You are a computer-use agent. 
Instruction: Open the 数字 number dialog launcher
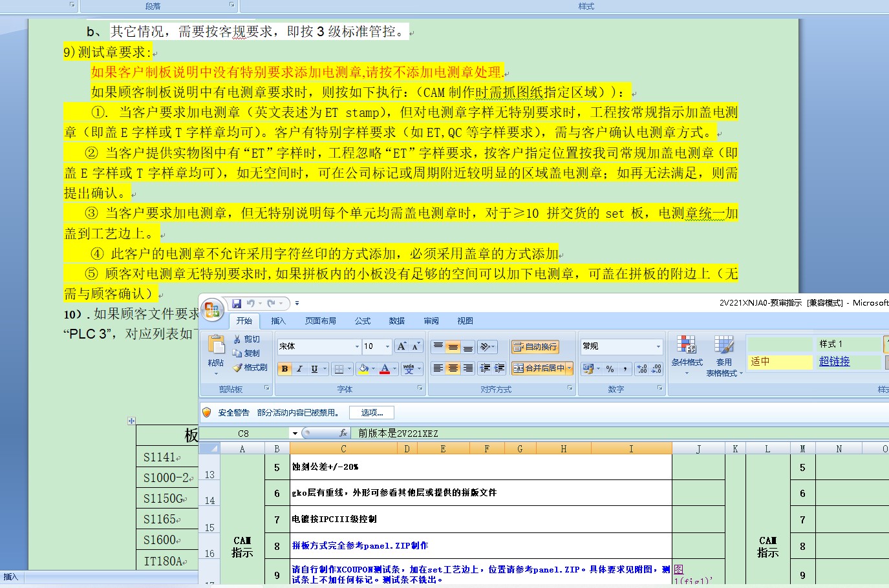pos(660,388)
